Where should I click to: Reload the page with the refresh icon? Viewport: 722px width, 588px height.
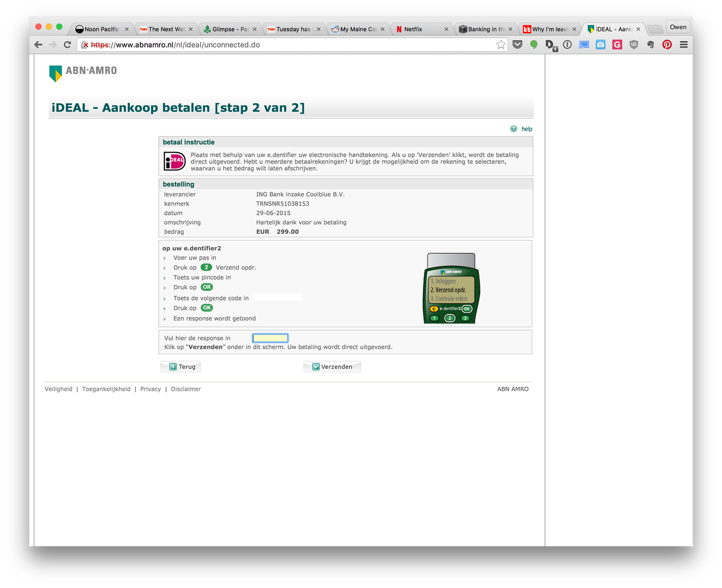[67, 45]
